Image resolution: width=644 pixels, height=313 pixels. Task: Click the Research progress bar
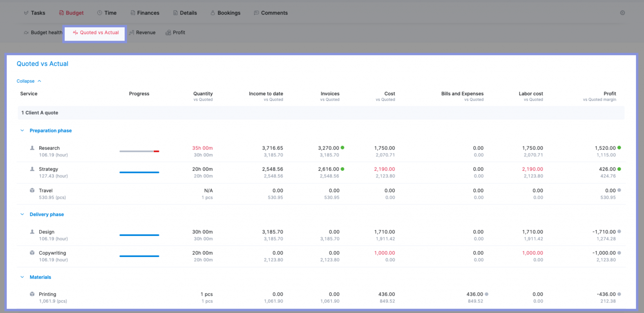coord(139,151)
